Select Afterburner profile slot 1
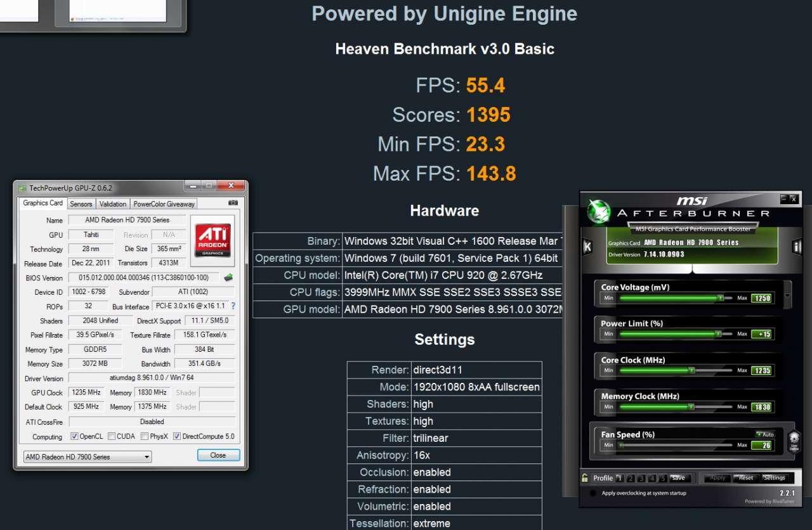812x530 pixels. [620, 478]
